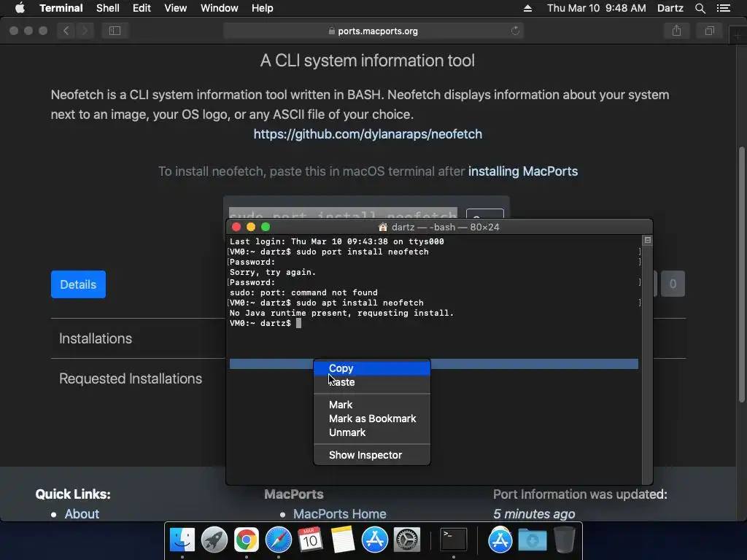Screen dimensions: 747x560
Task: Select Mark as Bookmark
Action: pyautogui.click(x=372, y=419)
